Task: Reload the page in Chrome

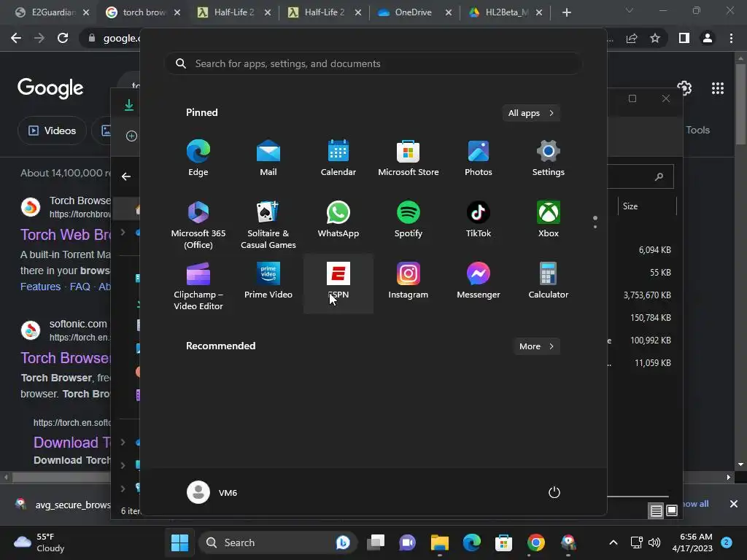Action: [x=63, y=38]
